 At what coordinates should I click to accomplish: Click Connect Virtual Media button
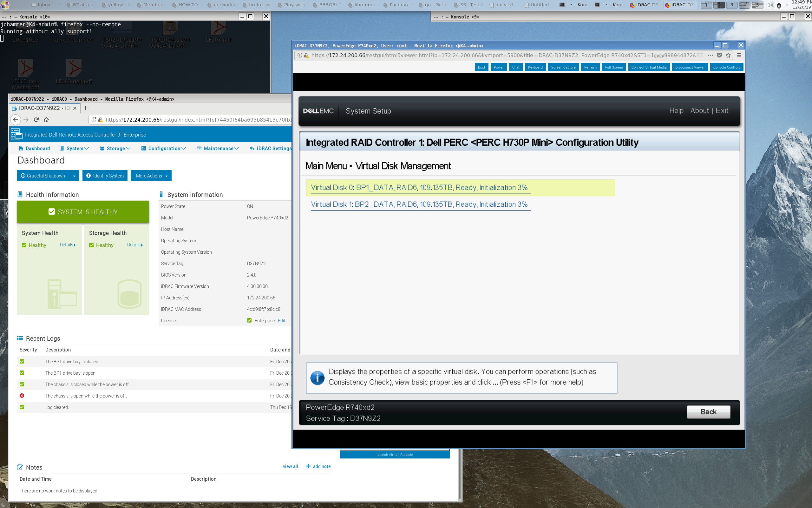(649, 67)
